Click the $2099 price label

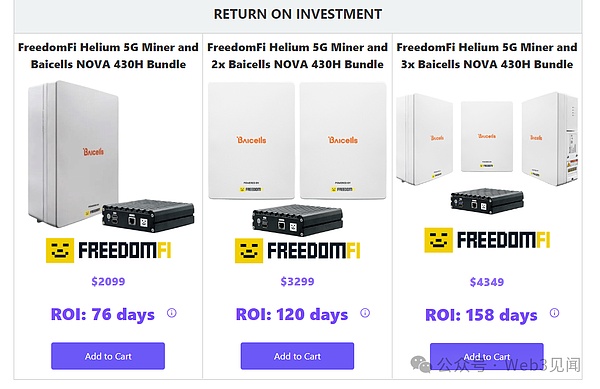click(x=108, y=282)
